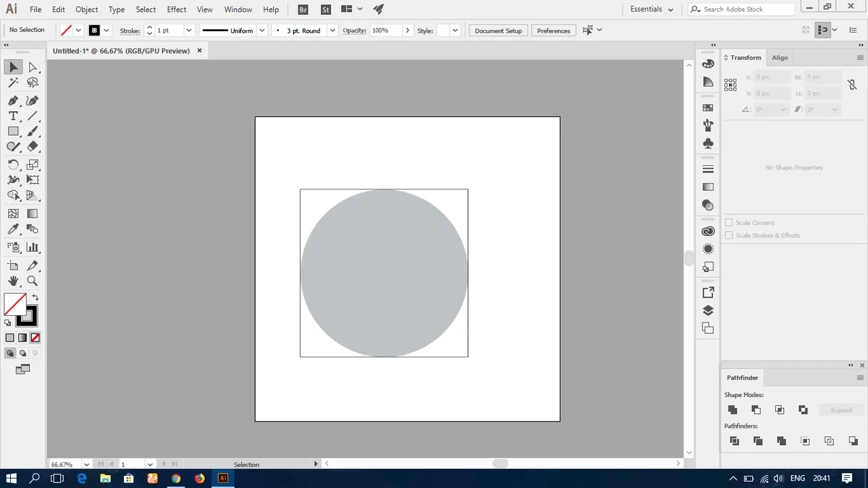Close the Untitled-1 document tab
Screen dimensions: 868x488
pos(199,51)
